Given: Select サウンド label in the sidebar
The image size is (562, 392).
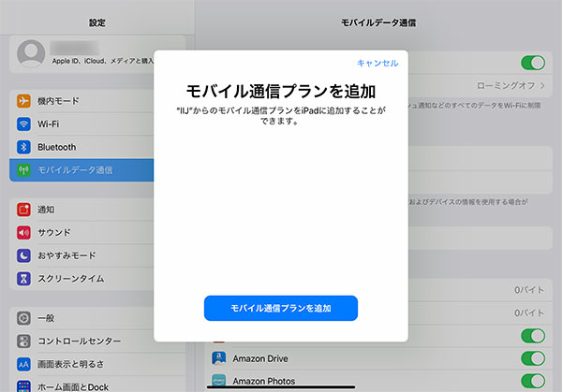Looking at the screenshot, I should (54, 232).
